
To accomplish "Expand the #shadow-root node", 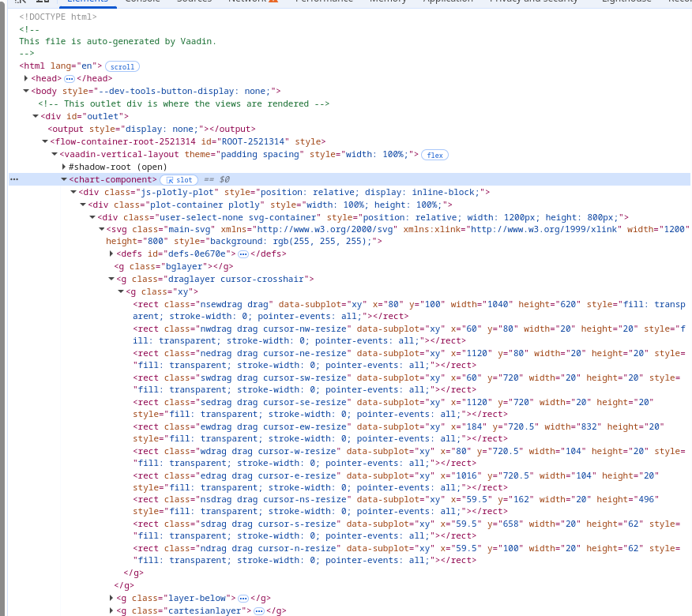I will coord(63,167).
